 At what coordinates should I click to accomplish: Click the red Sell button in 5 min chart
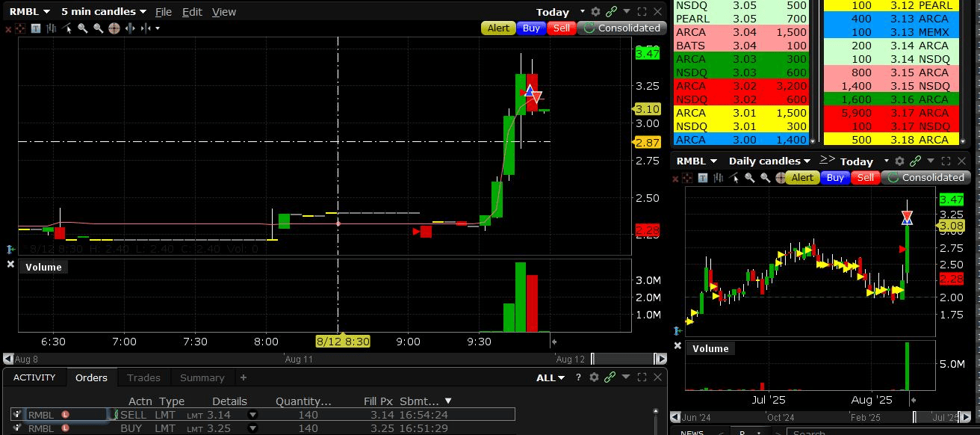tap(562, 28)
